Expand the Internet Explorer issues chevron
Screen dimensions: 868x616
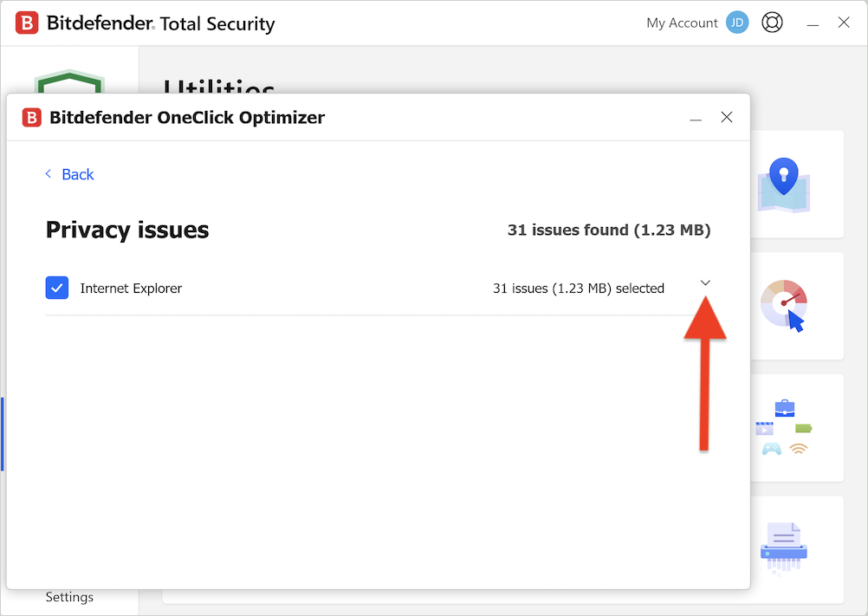tap(704, 282)
